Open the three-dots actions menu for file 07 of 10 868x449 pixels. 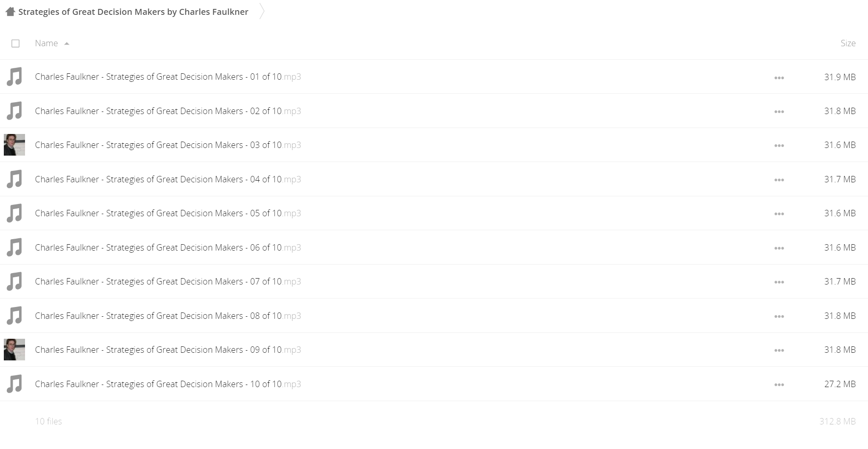pyautogui.click(x=779, y=282)
